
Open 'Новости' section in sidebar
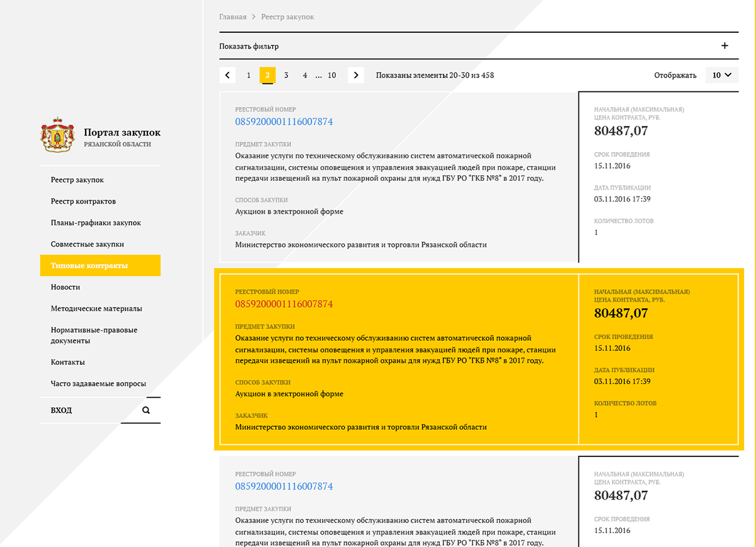pyautogui.click(x=66, y=287)
